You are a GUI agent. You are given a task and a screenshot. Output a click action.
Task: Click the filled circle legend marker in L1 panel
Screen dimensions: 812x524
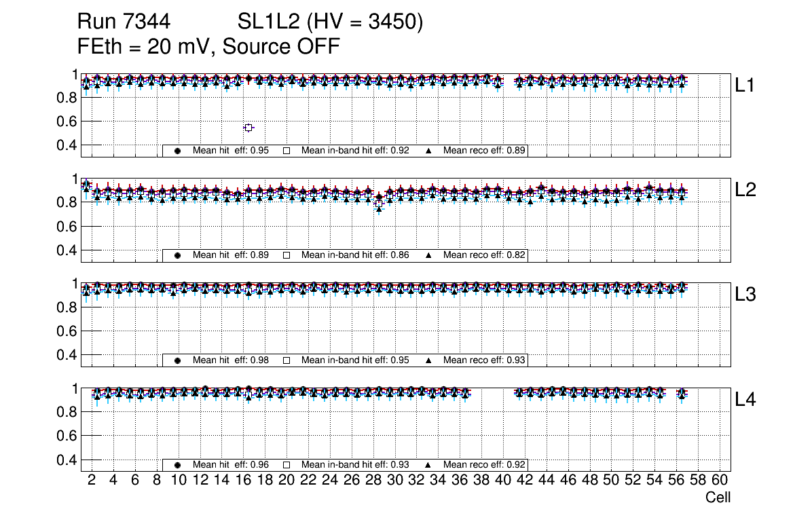click(177, 151)
